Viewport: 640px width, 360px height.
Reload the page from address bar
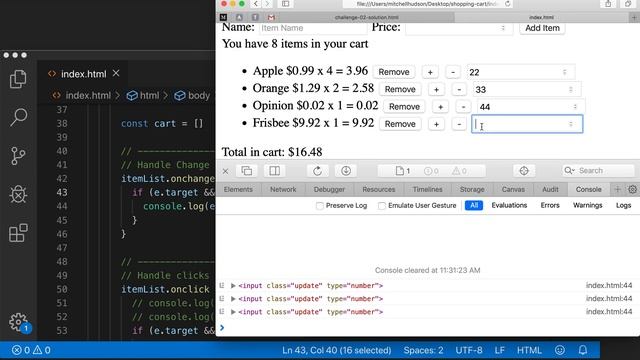(507, 4)
